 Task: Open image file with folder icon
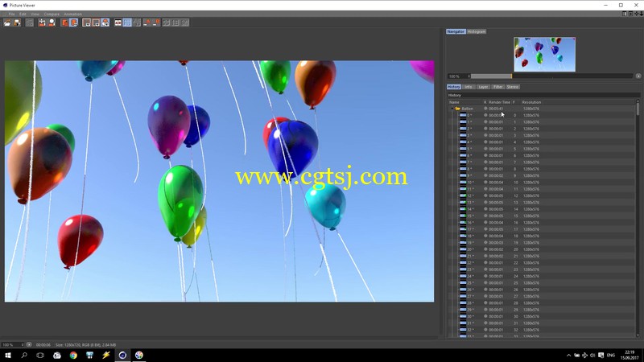(x=7, y=23)
